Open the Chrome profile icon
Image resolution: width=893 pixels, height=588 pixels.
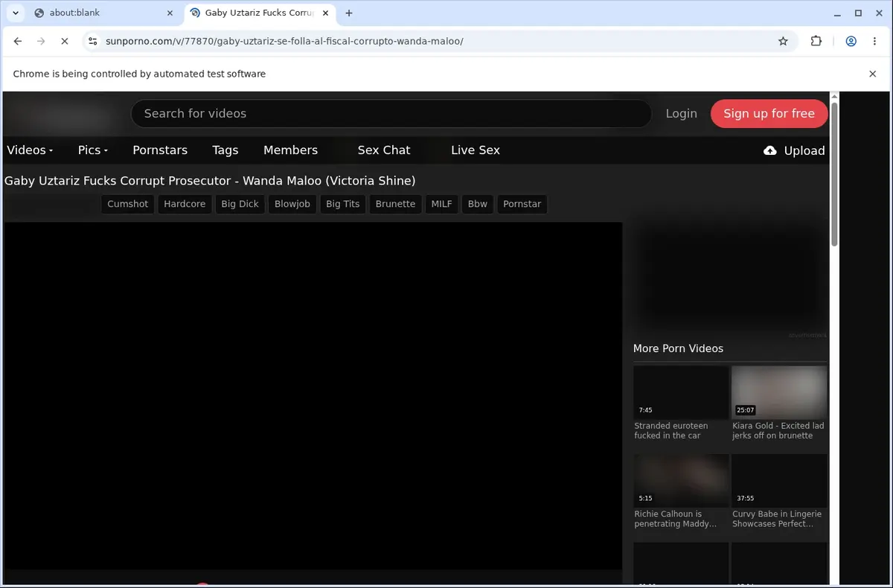(851, 41)
